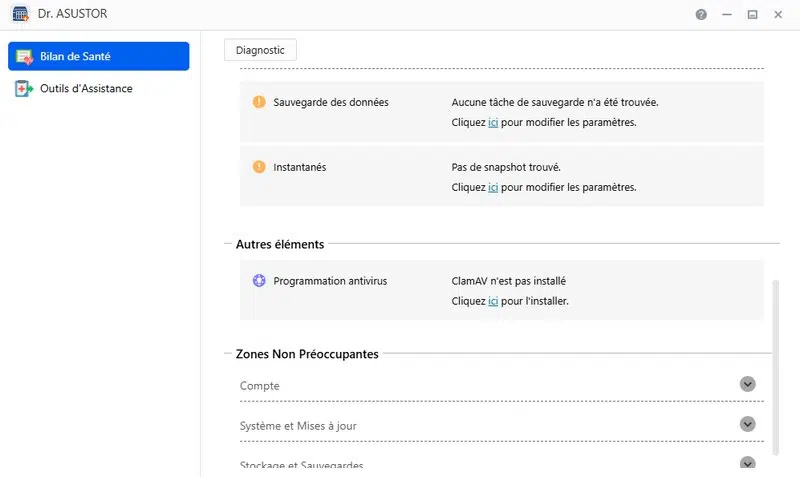Click the Bilan de Santé sidebar icon
This screenshot has width=800, height=477.
(x=23, y=57)
